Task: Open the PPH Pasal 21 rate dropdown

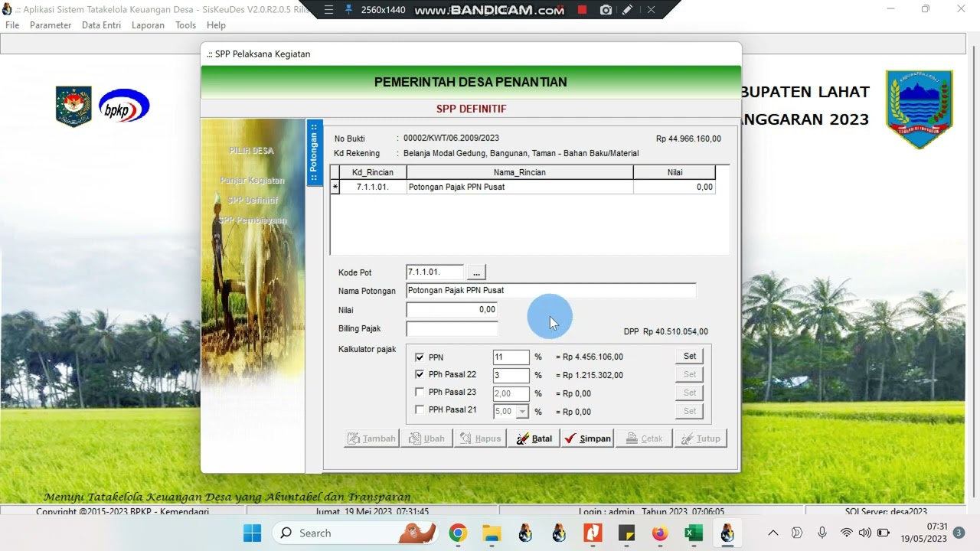Action: [522, 412]
